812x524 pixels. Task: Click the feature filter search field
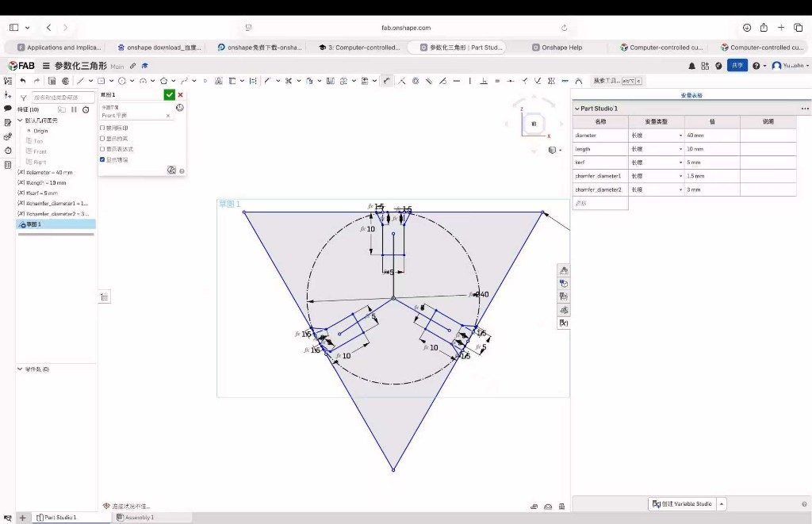[63, 98]
